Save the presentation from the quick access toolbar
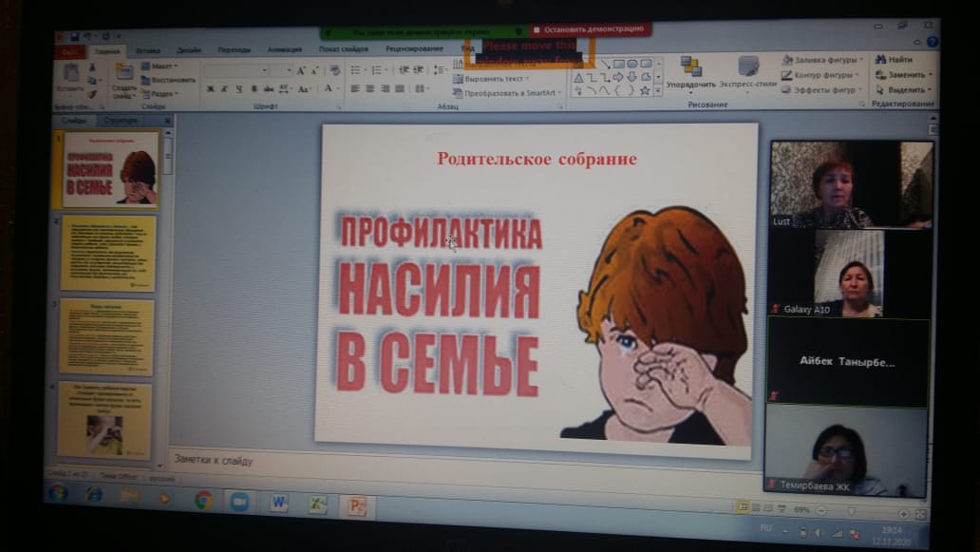 coord(74,37)
